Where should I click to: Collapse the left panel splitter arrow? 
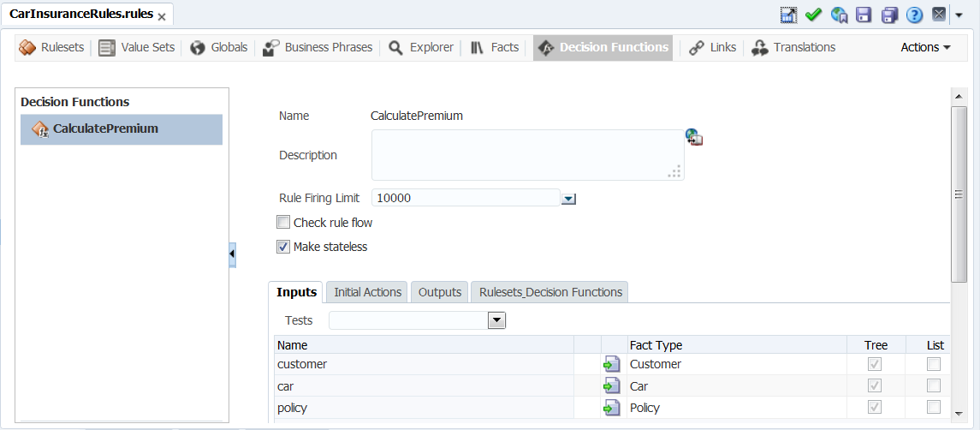click(232, 254)
